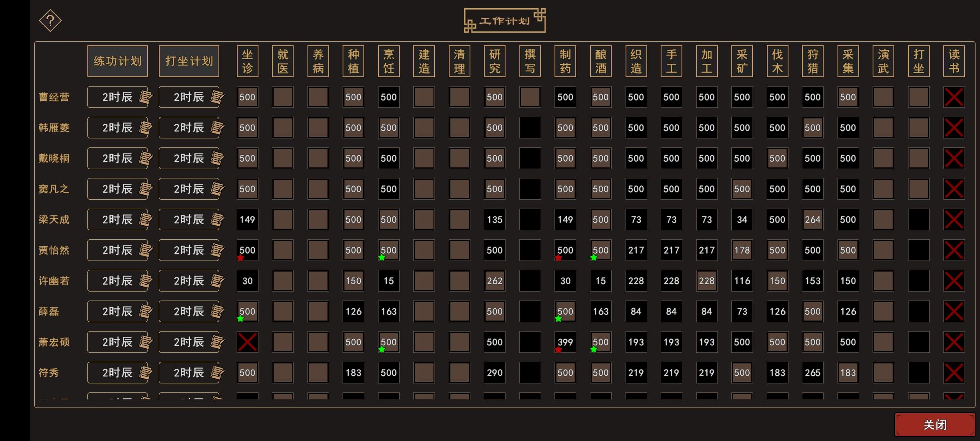Click the scroll icon in 戴晓桐's 打坐 plan
Image resolution: width=980 pixels, height=441 pixels.
[217, 158]
